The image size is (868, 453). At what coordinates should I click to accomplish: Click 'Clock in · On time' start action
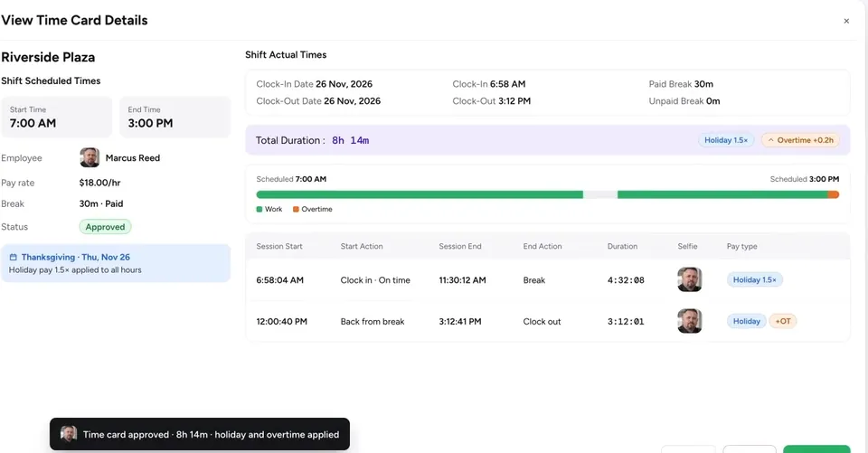(x=375, y=280)
